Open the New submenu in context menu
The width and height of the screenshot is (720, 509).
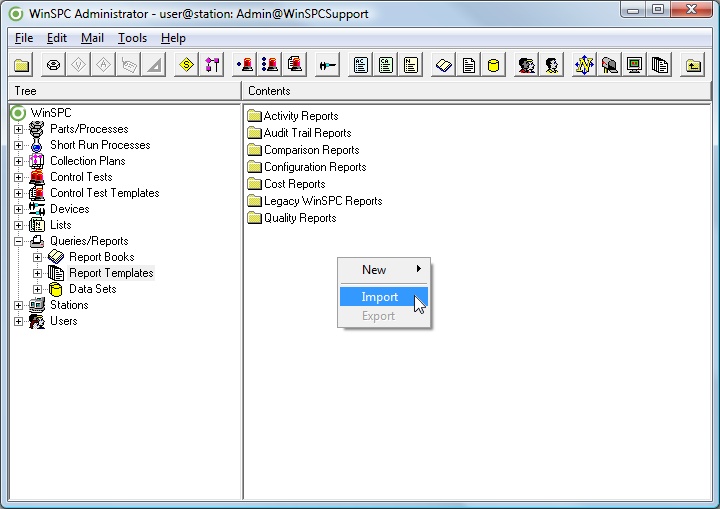click(384, 270)
